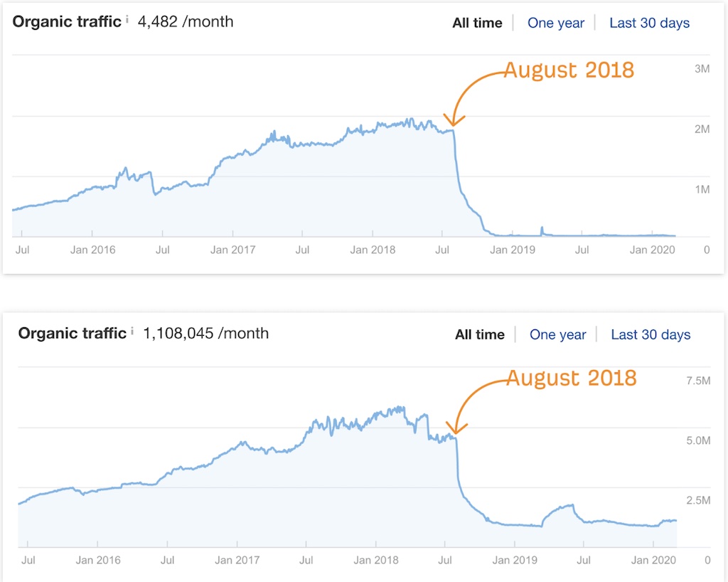
Task: Select All time tab in bottom chart
Action: point(480,334)
